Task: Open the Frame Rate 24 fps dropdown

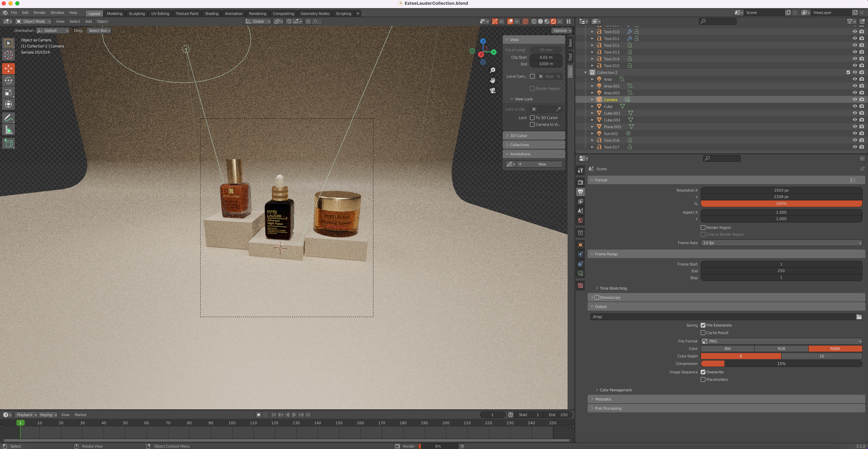Action: 781,243
